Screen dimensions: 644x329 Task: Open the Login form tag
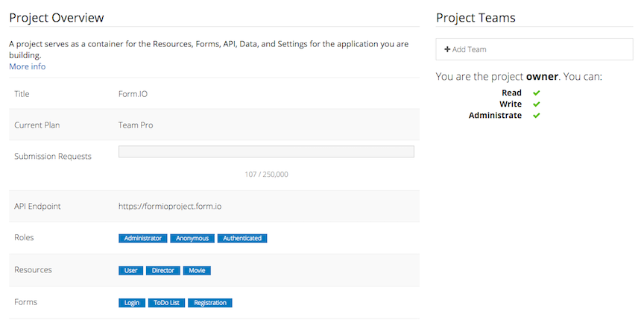[x=131, y=303]
